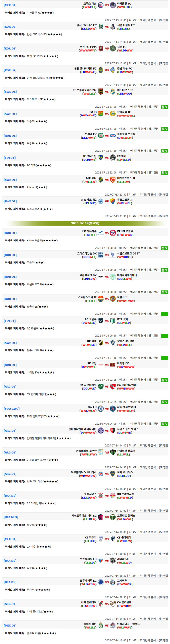Click green 정보 badge for FK 헤우게순 match

165,248
